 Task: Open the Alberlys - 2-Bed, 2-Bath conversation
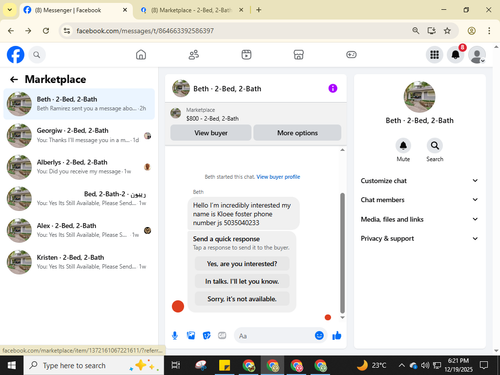tap(79, 167)
